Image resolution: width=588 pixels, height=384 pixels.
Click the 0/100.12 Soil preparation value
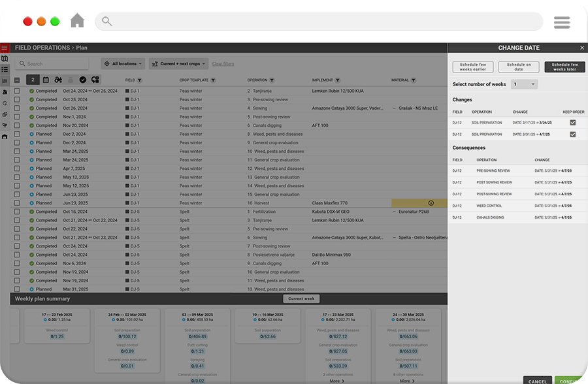(127, 336)
